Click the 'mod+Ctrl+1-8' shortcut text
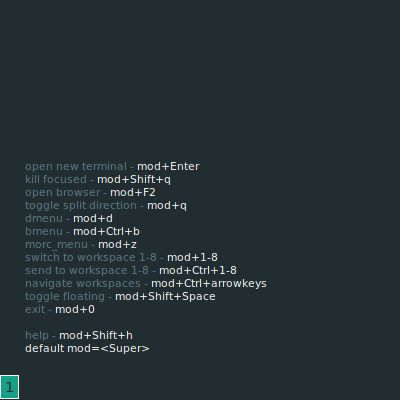Viewport: 400px width, 400px height. (x=198, y=270)
